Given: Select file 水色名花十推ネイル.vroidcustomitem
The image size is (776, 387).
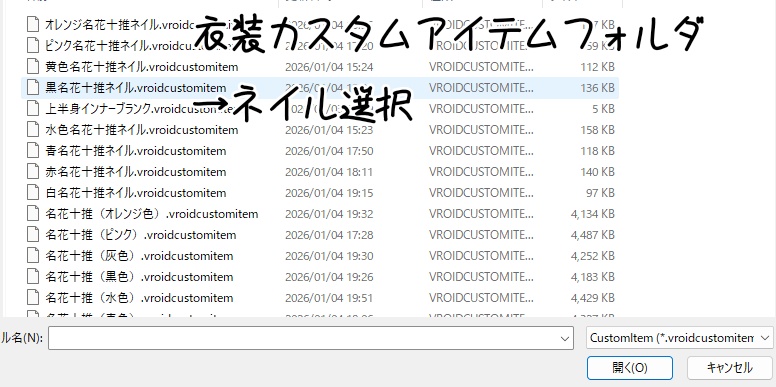Looking at the screenshot, I should pyautogui.click(x=142, y=130).
